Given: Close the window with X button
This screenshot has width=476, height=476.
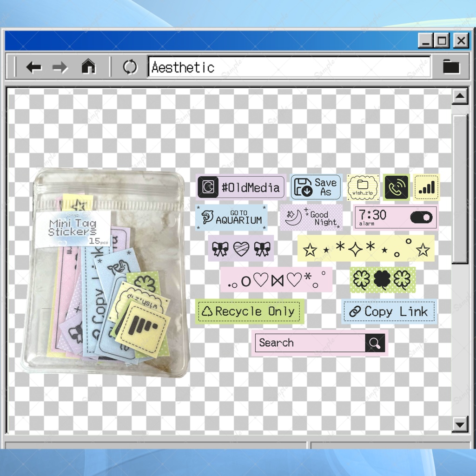Looking at the screenshot, I should pos(461,40).
